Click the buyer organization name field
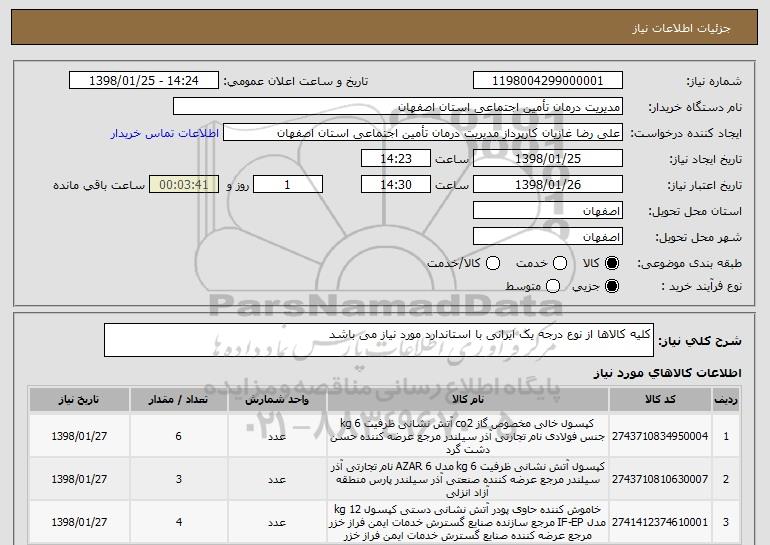 pyautogui.click(x=398, y=107)
